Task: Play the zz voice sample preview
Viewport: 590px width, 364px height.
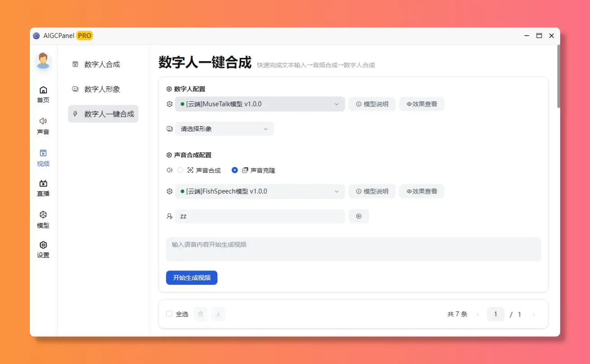Action: click(359, 216)
